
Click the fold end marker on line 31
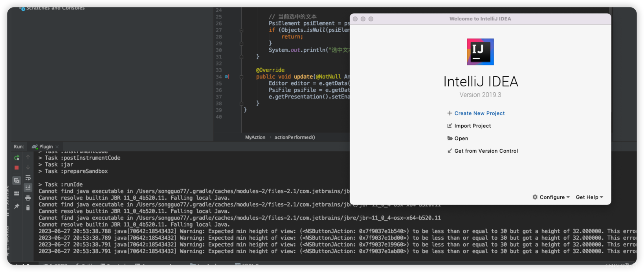pos(241,57)
